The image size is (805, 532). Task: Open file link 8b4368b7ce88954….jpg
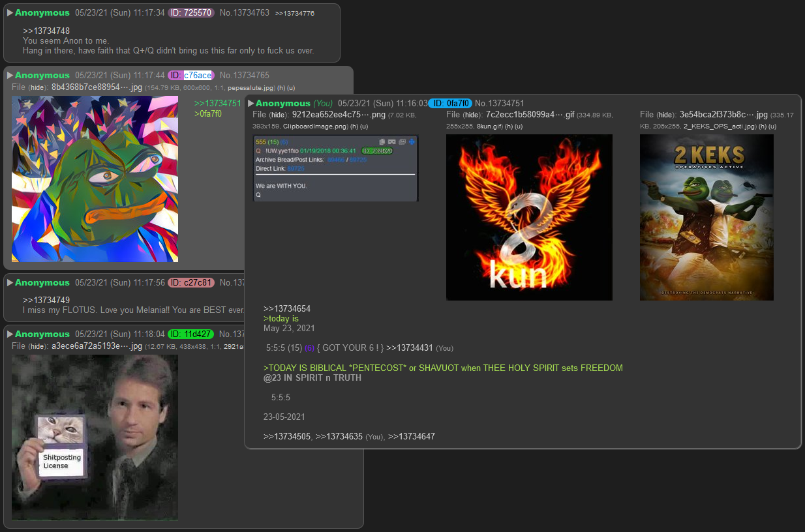point(97,87)
